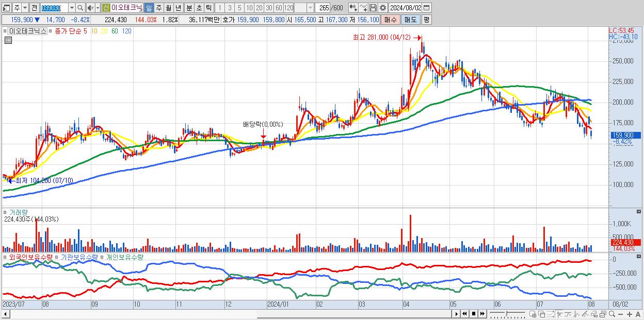Toggle the 전 button in toolbar

click(34, 8)
